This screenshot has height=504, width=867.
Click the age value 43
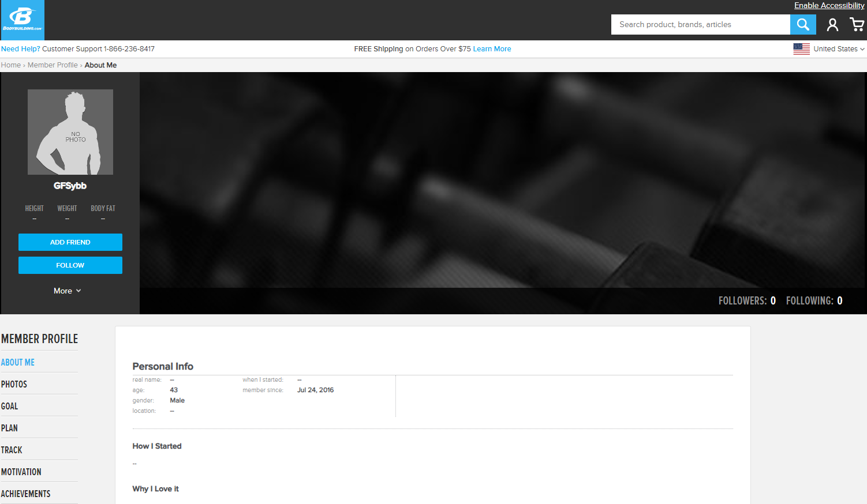pos(174,390)
